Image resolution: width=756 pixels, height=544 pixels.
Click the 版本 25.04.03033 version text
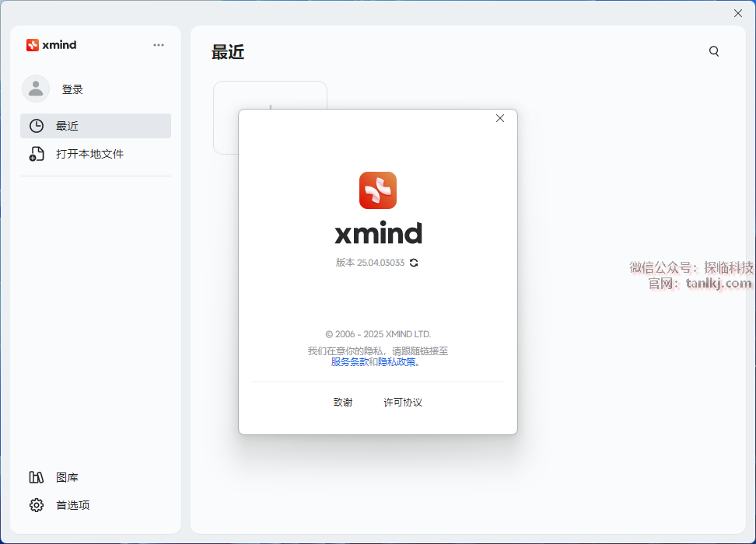coord(370,263)
